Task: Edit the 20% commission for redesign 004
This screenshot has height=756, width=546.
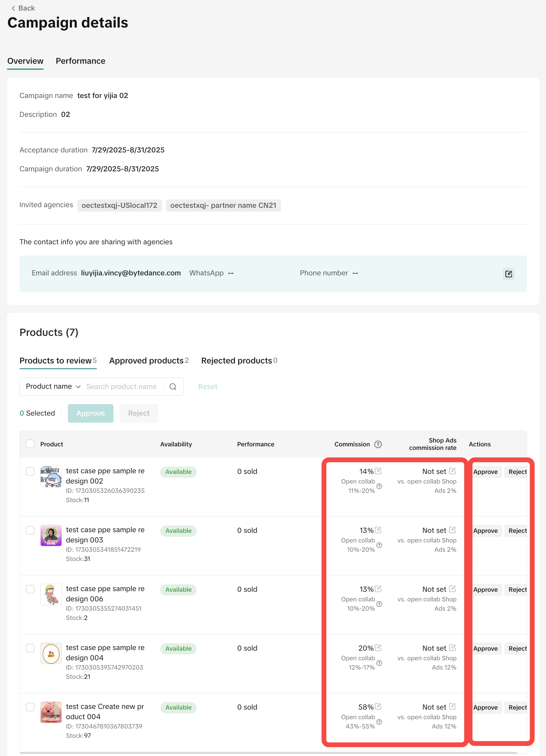Action: click(378, 648)
